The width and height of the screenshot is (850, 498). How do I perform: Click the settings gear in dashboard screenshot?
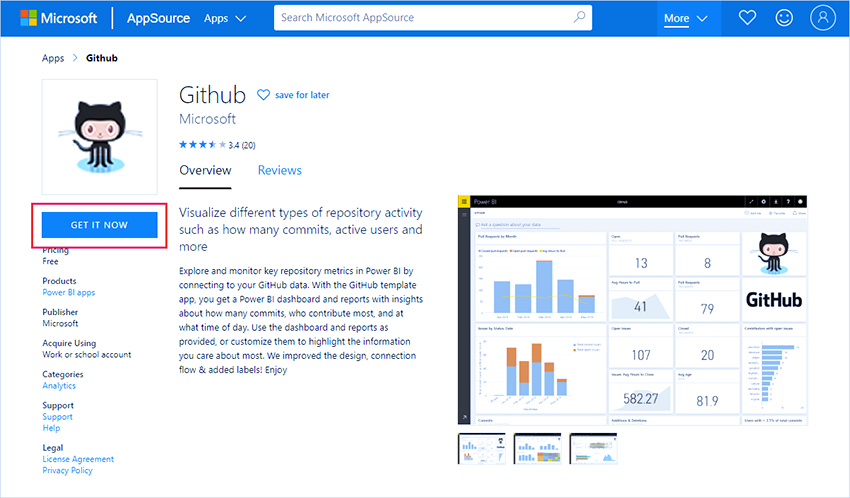pyautogui.click(x=763, y=202)
